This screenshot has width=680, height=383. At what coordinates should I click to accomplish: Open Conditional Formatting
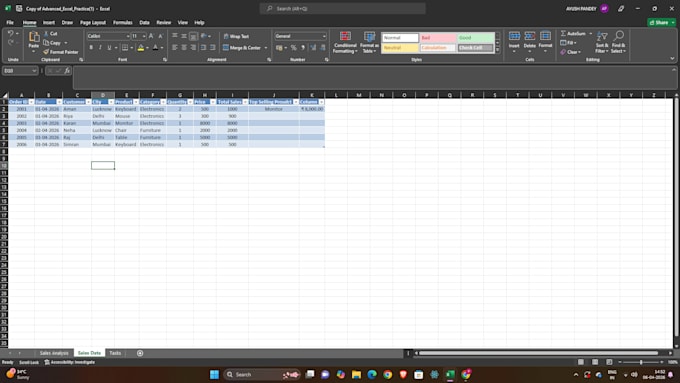click(x=345, y=43)
